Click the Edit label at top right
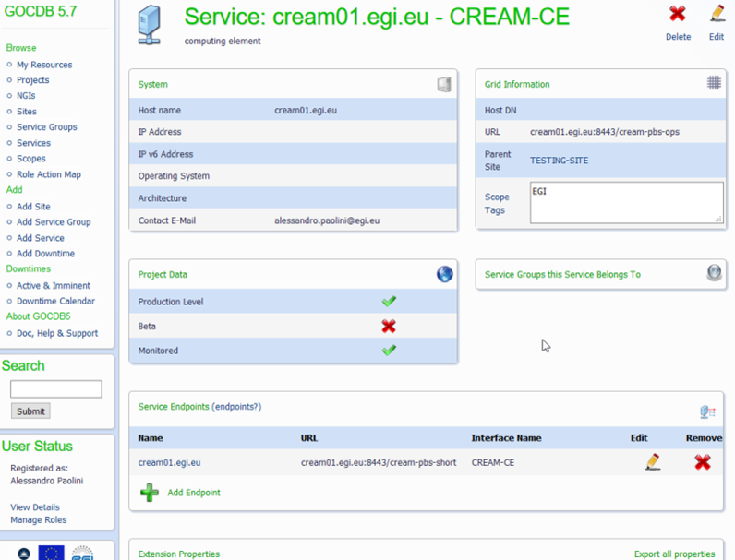735x560 pixels. (x=717, y=37)
